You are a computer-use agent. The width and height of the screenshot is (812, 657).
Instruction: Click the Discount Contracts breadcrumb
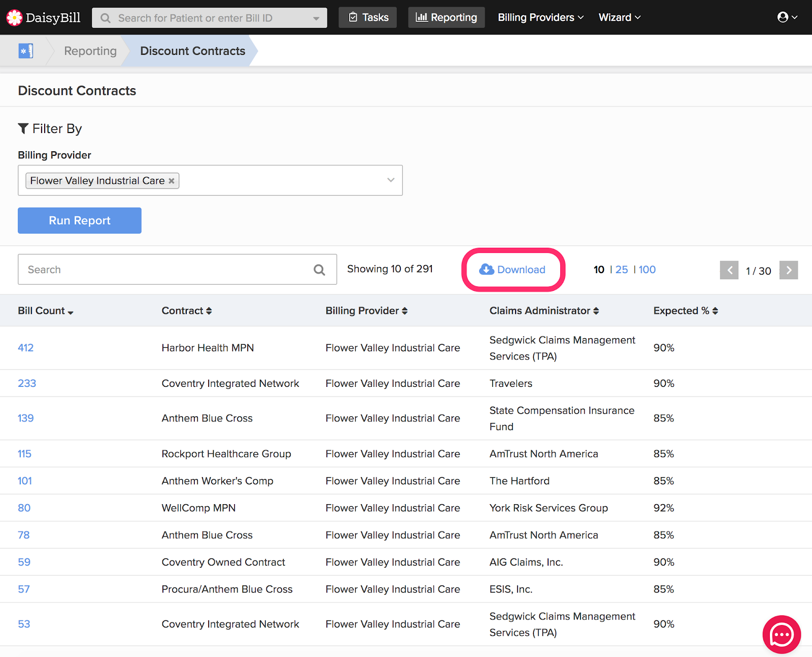click(192, 51)
